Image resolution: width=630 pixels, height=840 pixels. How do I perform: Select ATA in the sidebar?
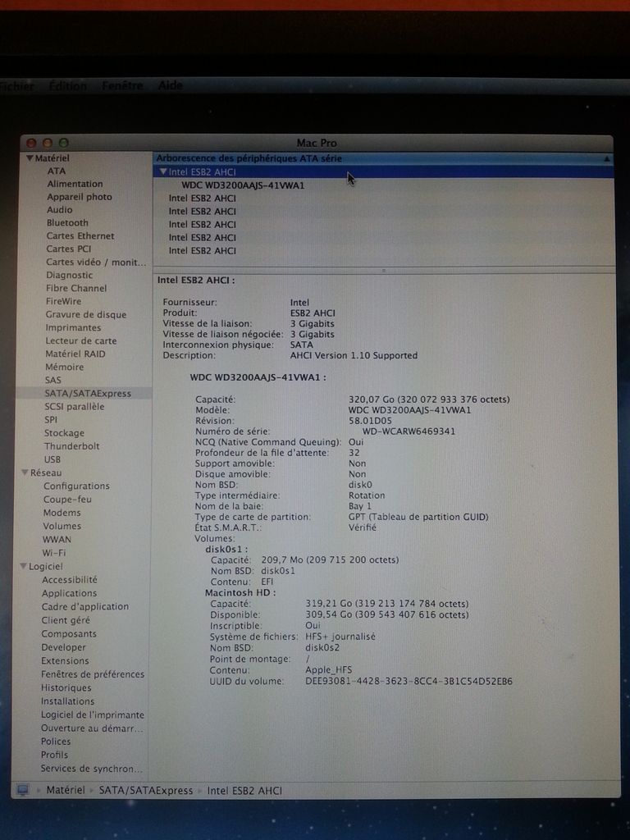tap(57, 171)
